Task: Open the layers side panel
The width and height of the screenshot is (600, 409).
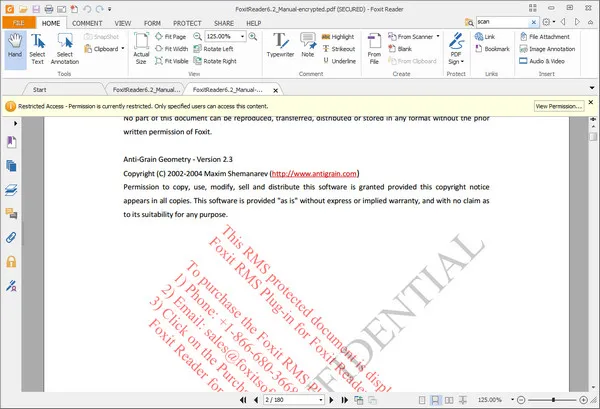Action: point(11,190)
